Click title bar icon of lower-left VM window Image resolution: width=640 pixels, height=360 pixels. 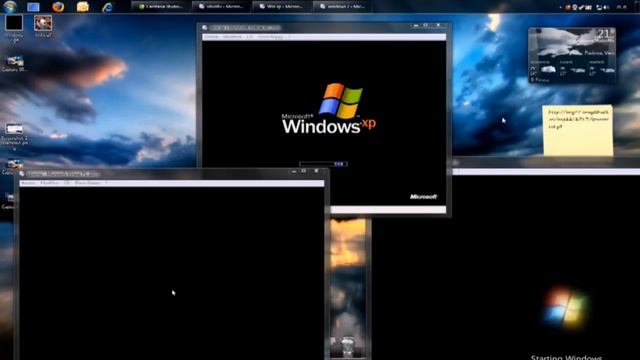click(x=22, y=174)
